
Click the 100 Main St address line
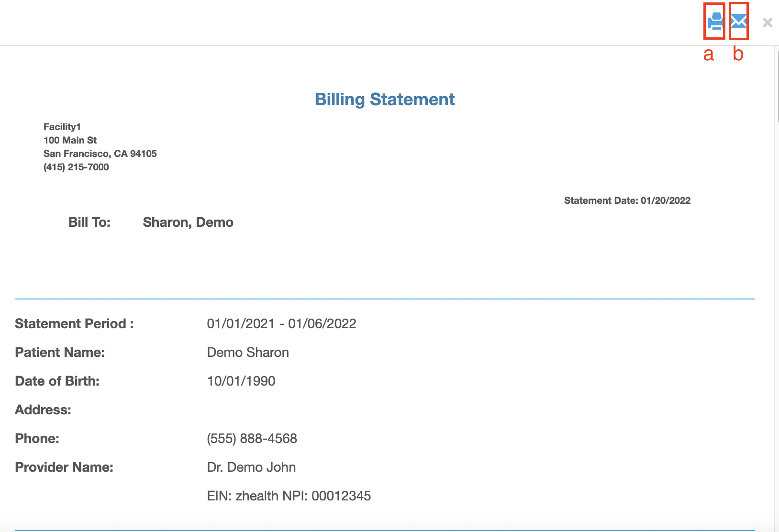pos(70,140)
